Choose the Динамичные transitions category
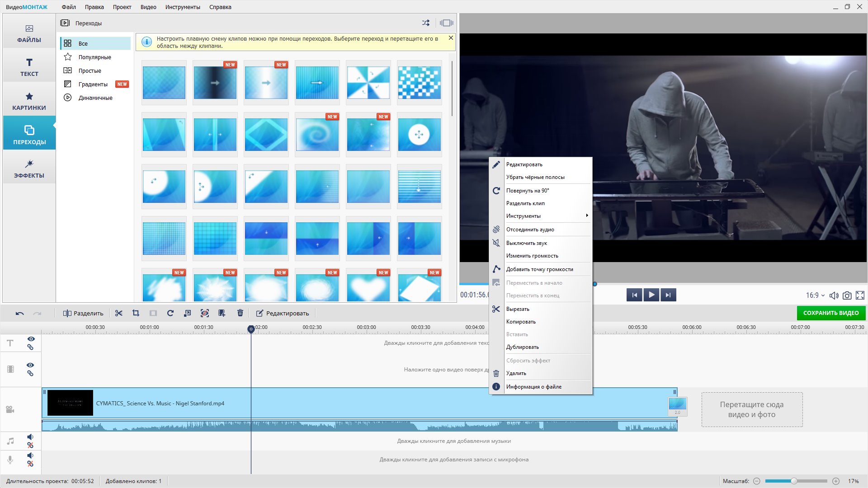Image resolution: width=868 pixels, height=488 pixels. click(x=95, y=98)
